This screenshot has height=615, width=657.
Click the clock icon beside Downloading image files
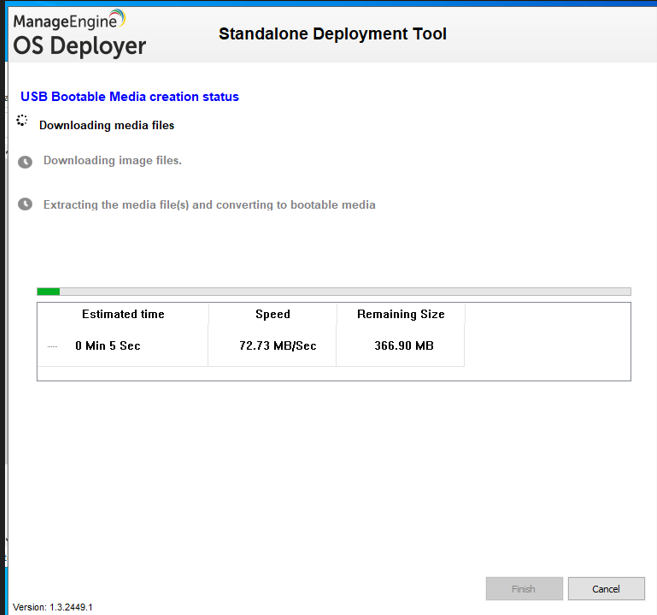tap(25, 162)
